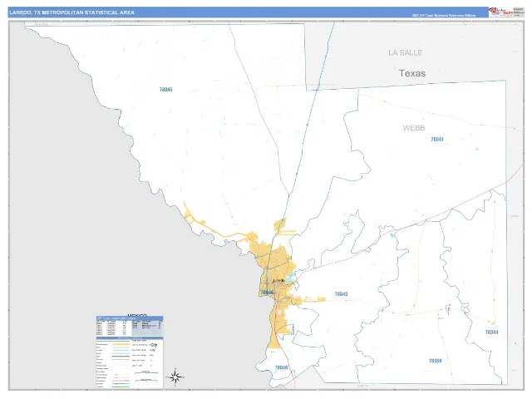Click the 78344 ZIP code label

pos(491,332)
